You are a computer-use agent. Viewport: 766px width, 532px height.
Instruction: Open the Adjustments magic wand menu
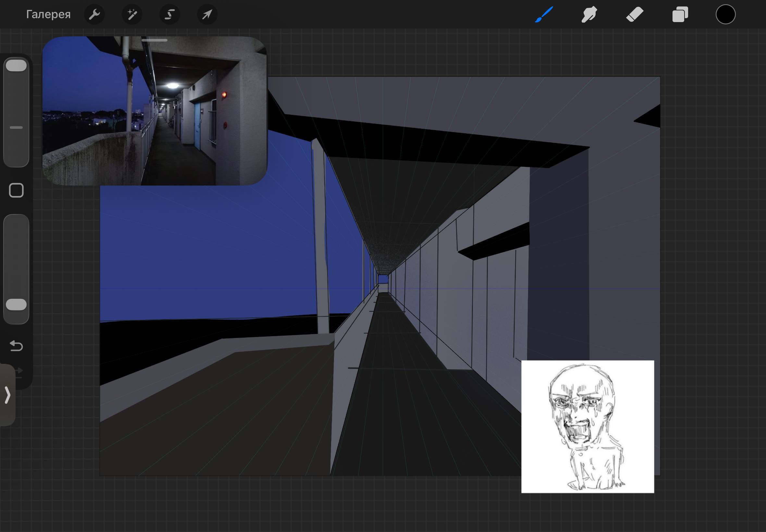[132, 14]
